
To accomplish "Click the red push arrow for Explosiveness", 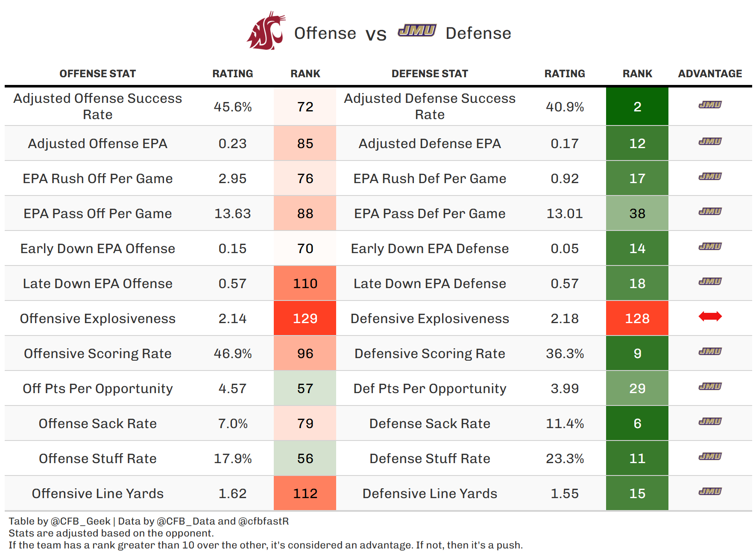I will click(x=710, y=316).
